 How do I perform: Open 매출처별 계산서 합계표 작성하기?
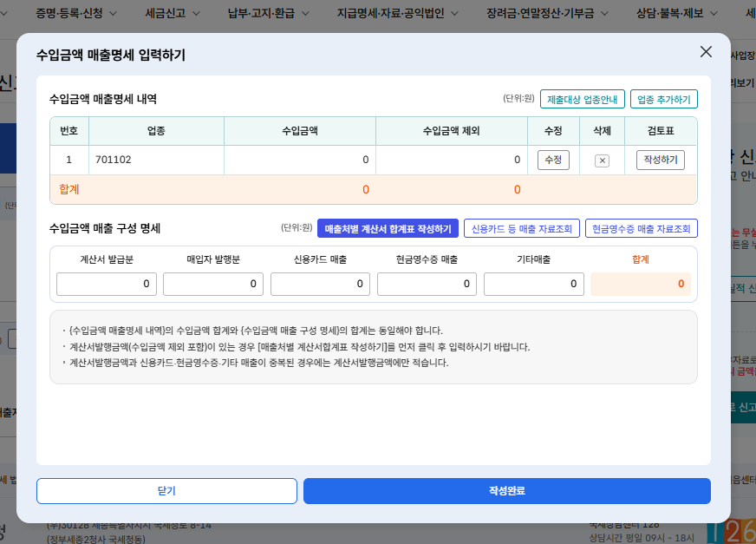click(388, 228)
